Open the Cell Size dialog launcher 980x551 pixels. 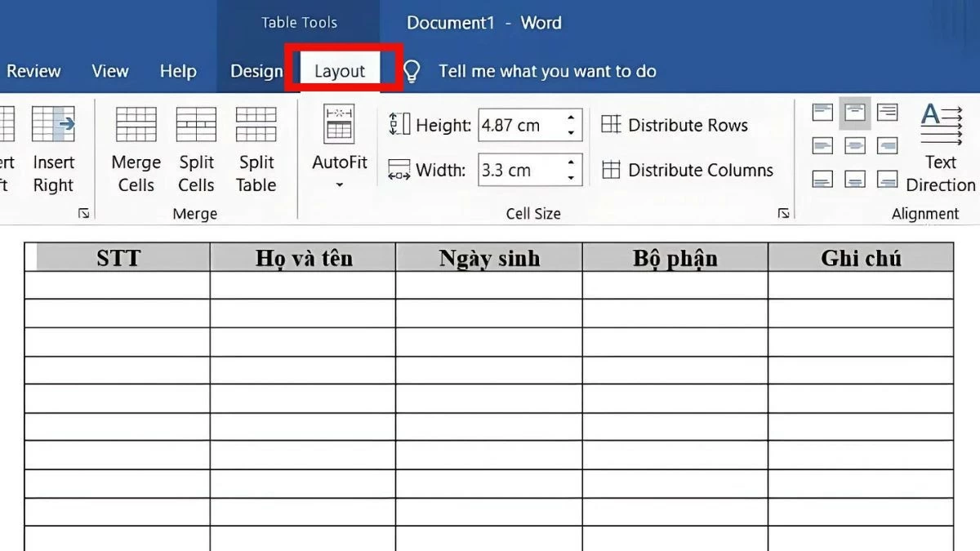click(x=783, y=212)
